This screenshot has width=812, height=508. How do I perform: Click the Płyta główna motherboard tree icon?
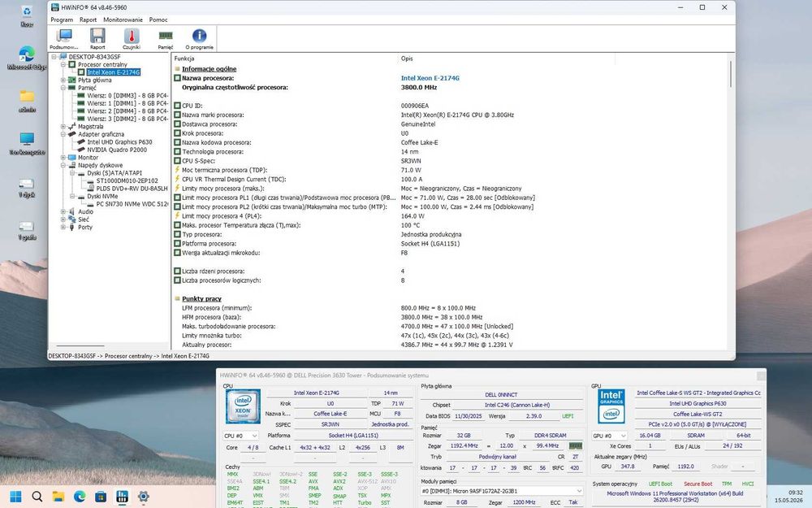[72, 80]
